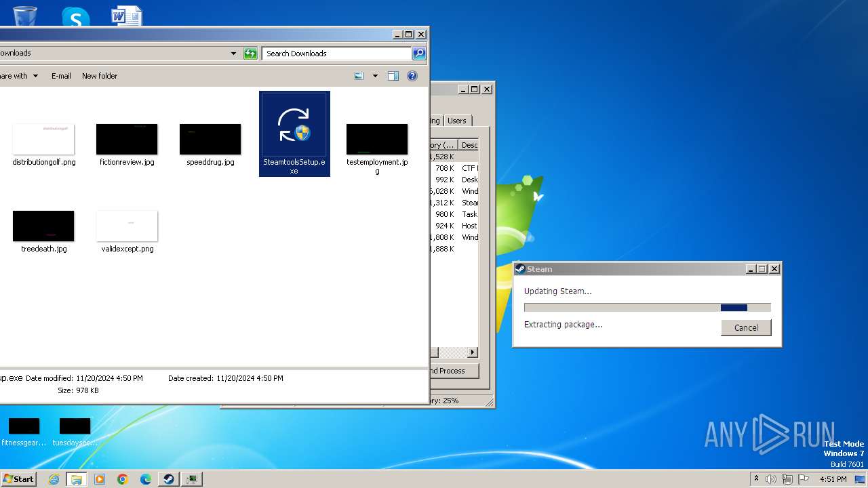
Task: Switch to the Users tab in Task Manager
Action: 457,121
